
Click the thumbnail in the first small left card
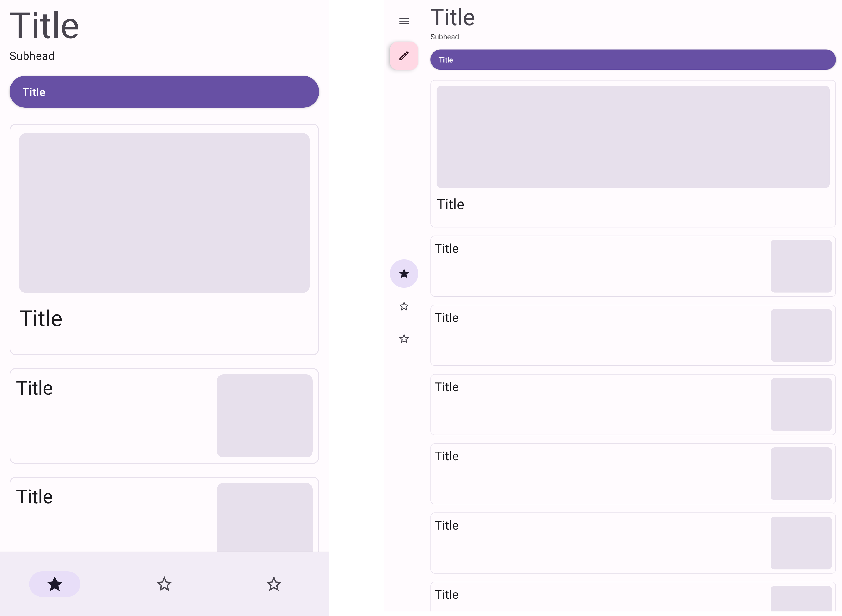pos(265,416)
